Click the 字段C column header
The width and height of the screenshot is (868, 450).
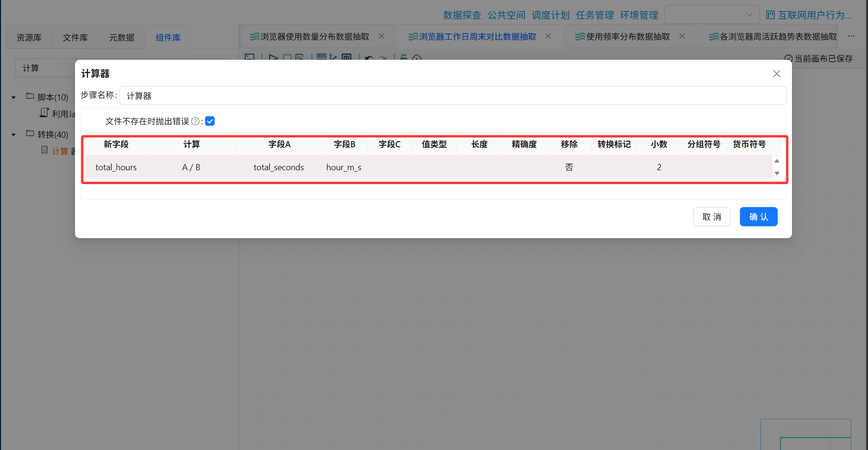click(x=390, y=144)
